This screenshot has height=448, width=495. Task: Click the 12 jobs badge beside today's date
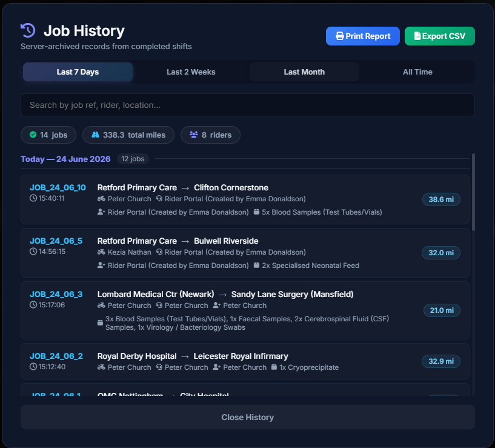point(133,159)
